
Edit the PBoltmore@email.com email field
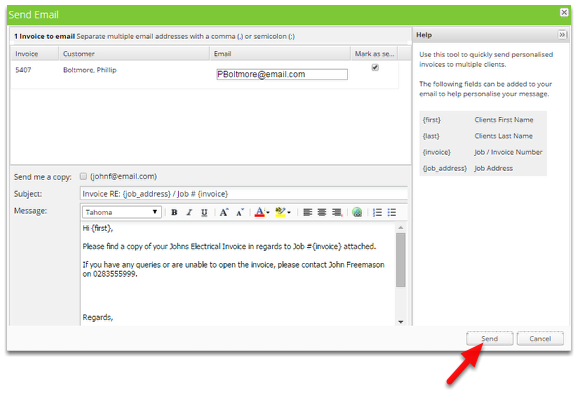(x=282, y=74)
